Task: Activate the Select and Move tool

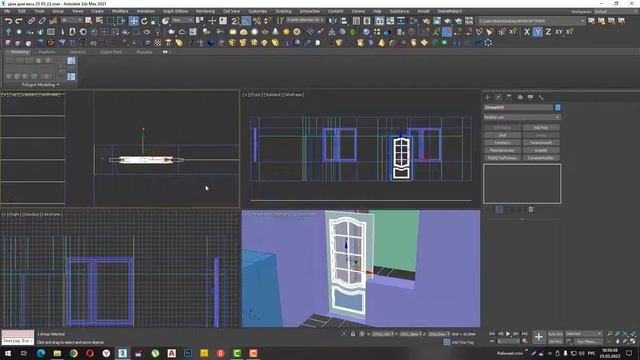Action: [x=133, y=21]
